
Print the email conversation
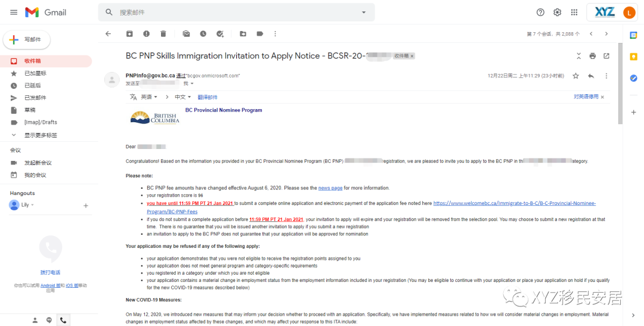(592, 56)
